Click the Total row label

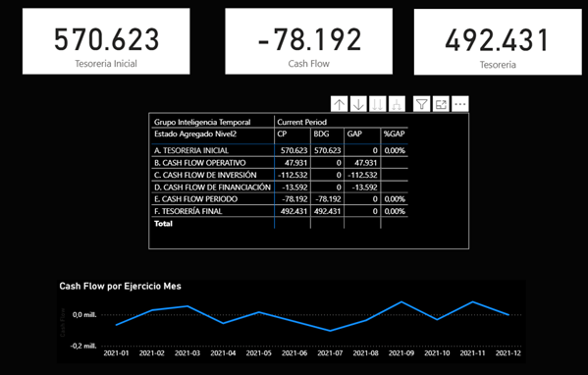[163, 224]
